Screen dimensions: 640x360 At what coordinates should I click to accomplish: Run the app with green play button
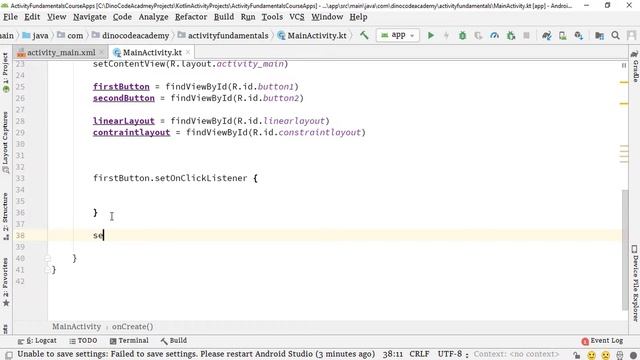pos(431,36)
